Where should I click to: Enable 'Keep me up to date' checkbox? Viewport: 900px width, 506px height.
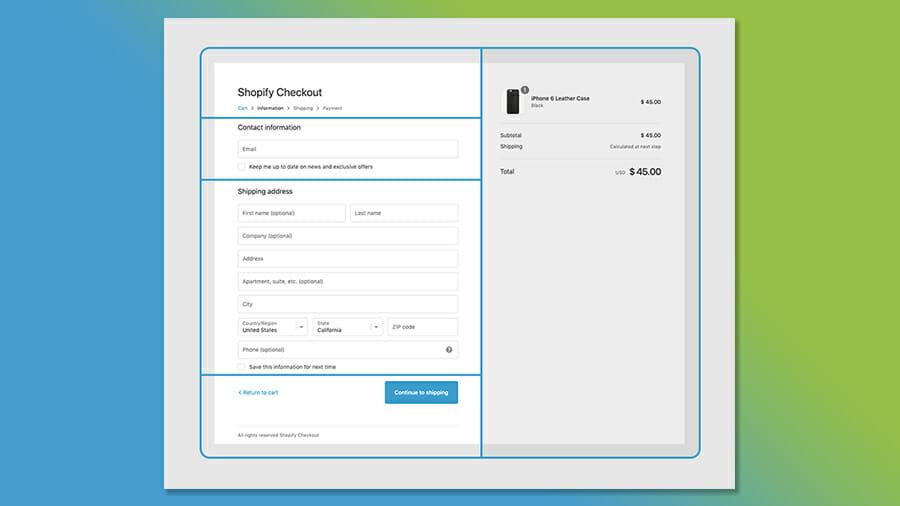tap(242, 167)
